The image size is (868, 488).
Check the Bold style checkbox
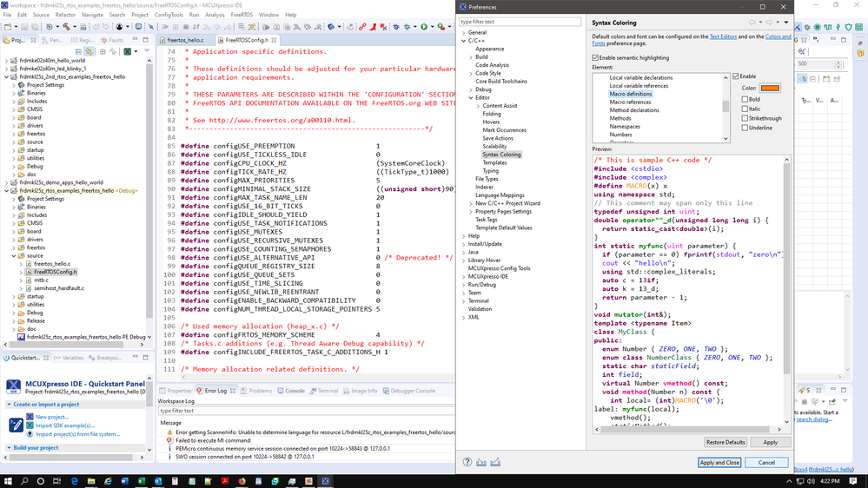[x=745, y=100]
